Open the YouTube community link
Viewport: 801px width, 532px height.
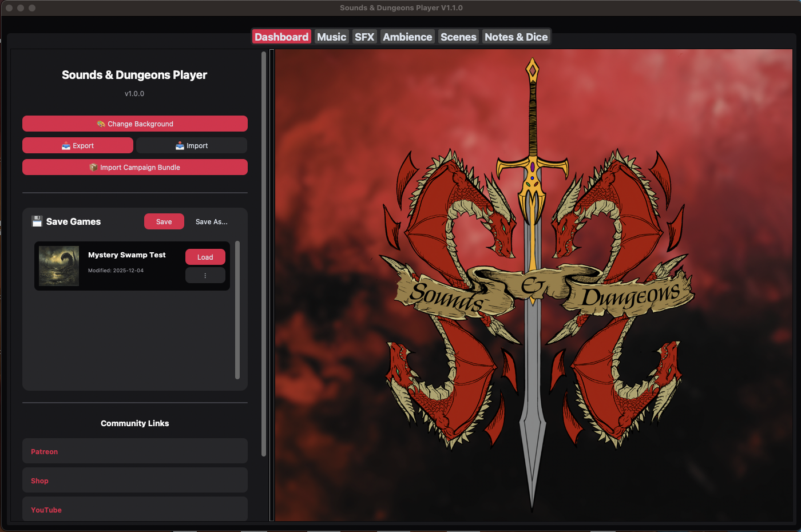pyautogui.click(x=135, y=509)
